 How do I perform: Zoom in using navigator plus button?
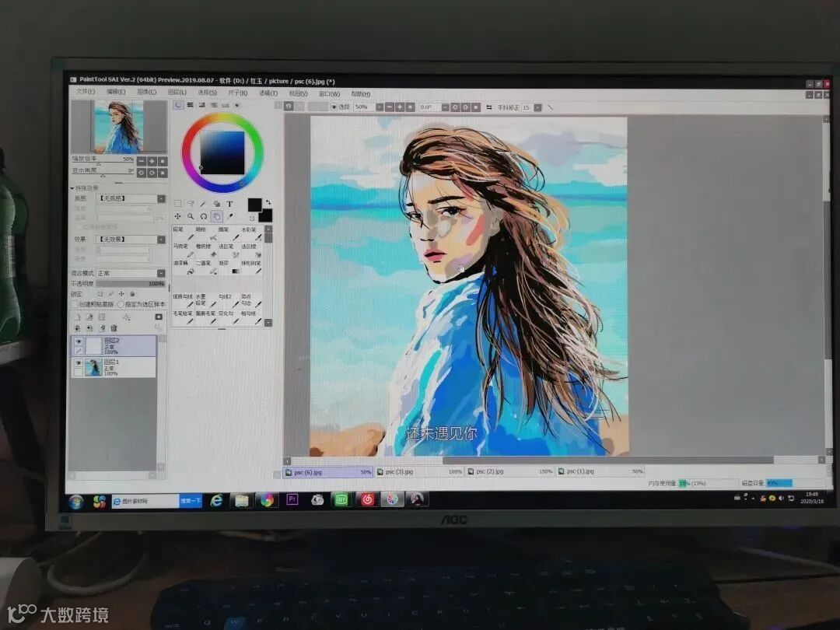click(x=152, y=161)
